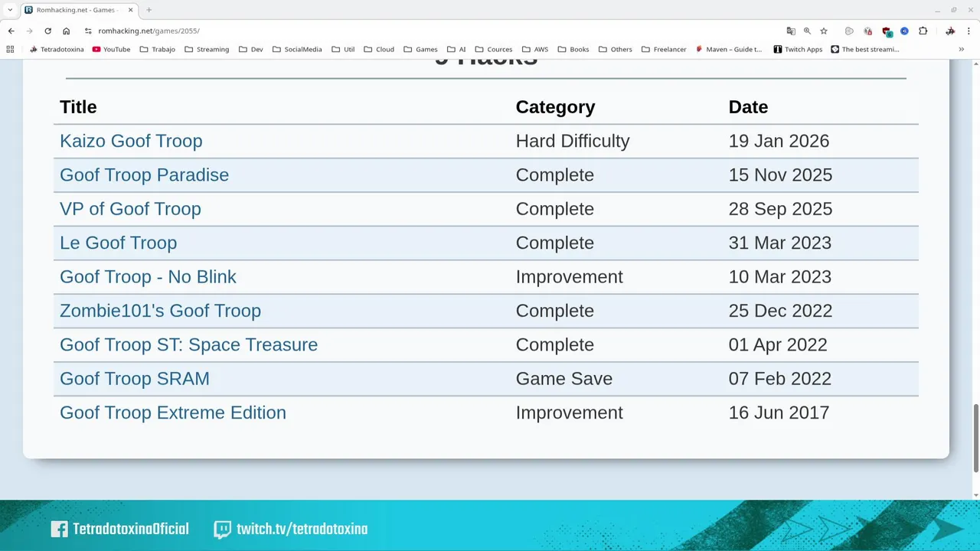Click the page vertical scrollbar thumb

(975, 439)
